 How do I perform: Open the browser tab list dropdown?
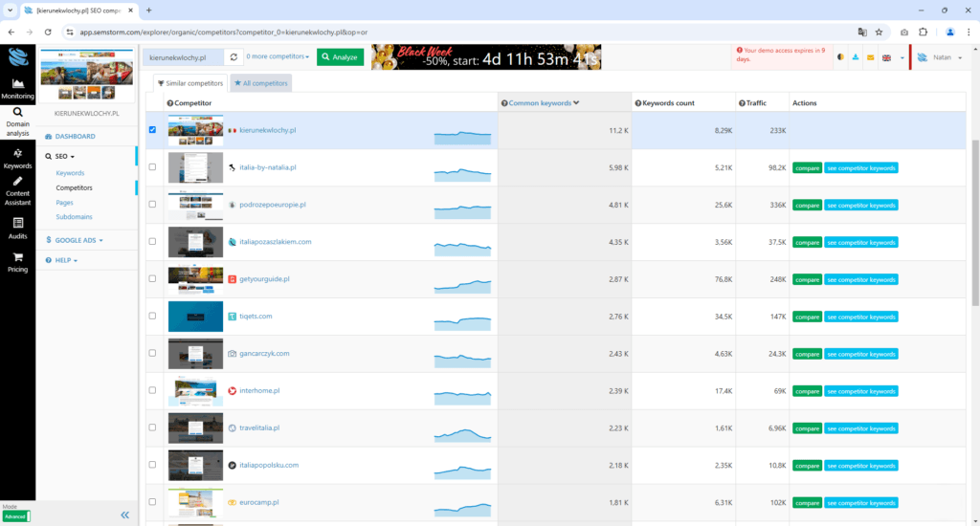pyautogui.click(x=10, y=10)
